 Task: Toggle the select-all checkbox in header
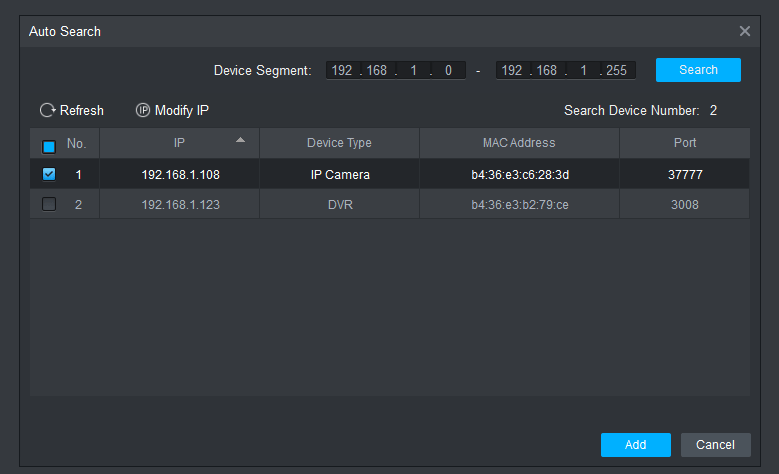[x=49, y=146]
